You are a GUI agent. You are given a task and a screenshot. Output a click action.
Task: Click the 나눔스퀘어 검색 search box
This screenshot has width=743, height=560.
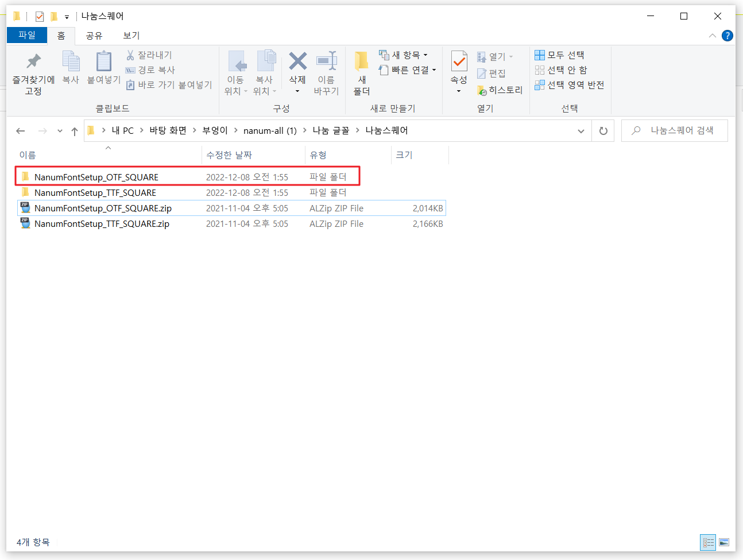[x=675, y=130]
